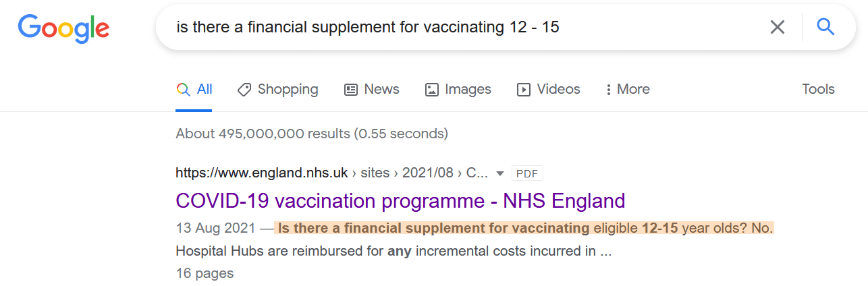Click the 16 pages text
Screen dimensions: 868x286
click(205, 273)
